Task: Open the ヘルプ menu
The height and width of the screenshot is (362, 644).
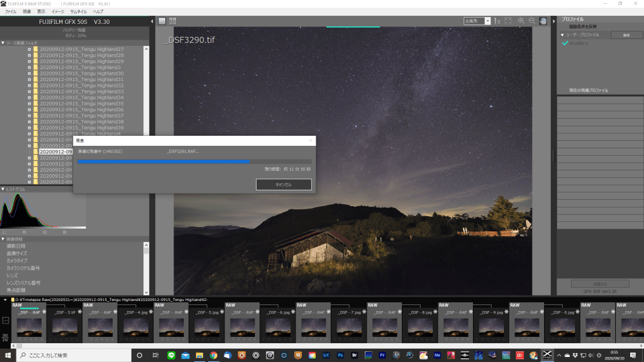Action: (x=98, y=11)
